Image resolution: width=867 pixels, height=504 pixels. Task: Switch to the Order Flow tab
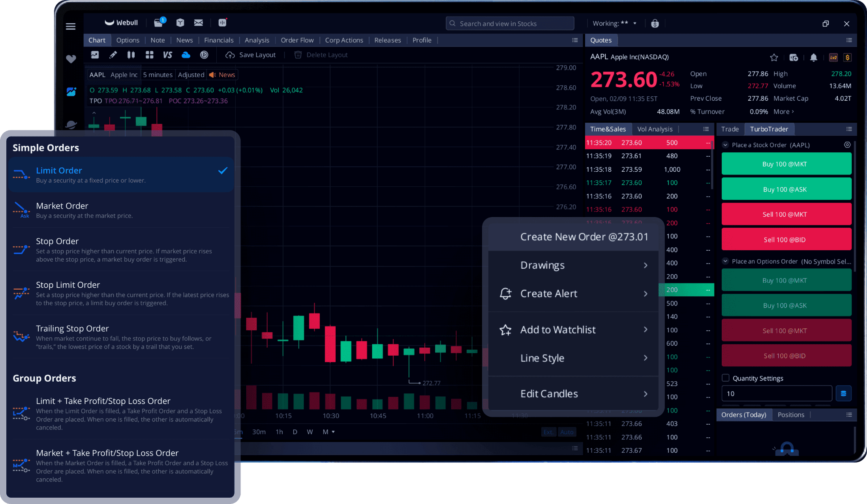297,40
